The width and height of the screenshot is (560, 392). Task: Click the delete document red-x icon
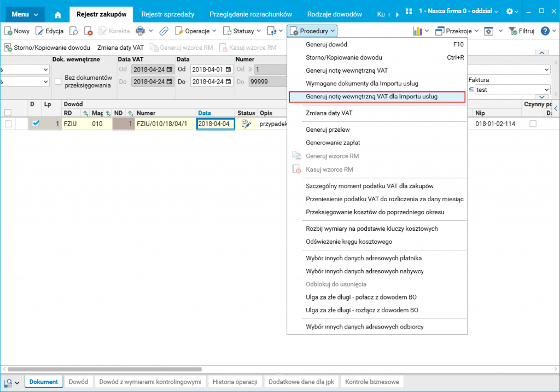[89, 31]
